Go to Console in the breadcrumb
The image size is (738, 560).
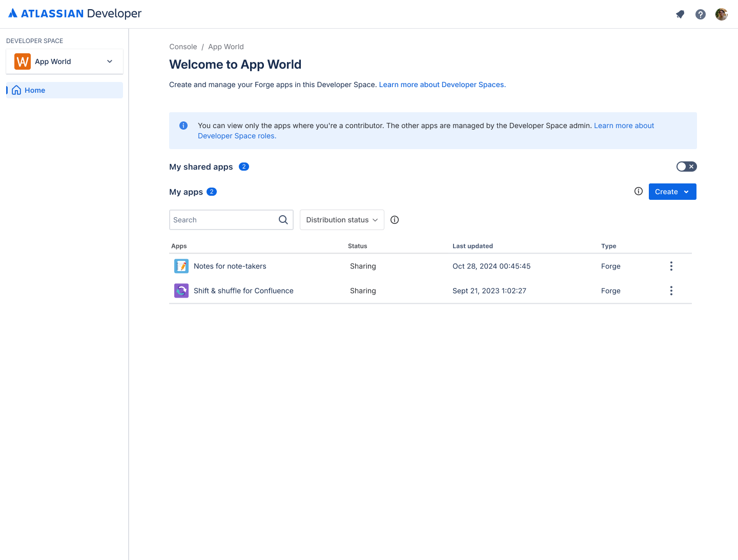click(183, 47)
